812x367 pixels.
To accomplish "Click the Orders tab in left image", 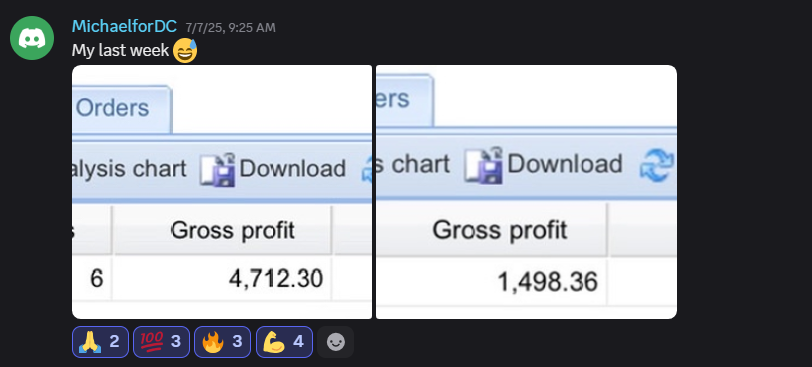I will [x=121, y=109].
